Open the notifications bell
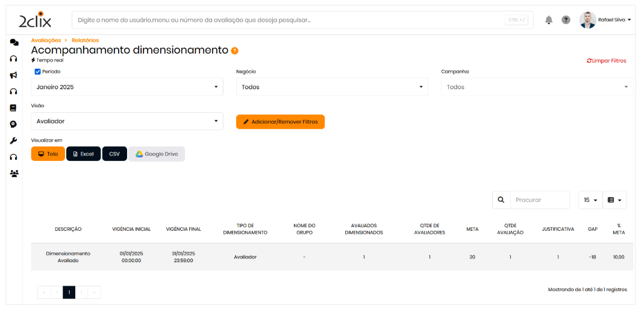 pyautogui.click(x=549, y=20)
